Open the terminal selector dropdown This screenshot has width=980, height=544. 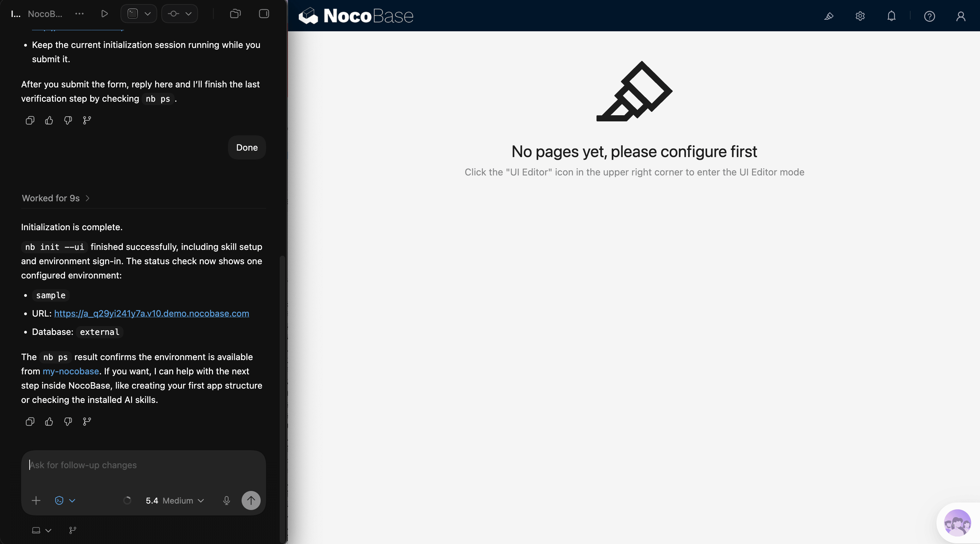click(138, 13)
